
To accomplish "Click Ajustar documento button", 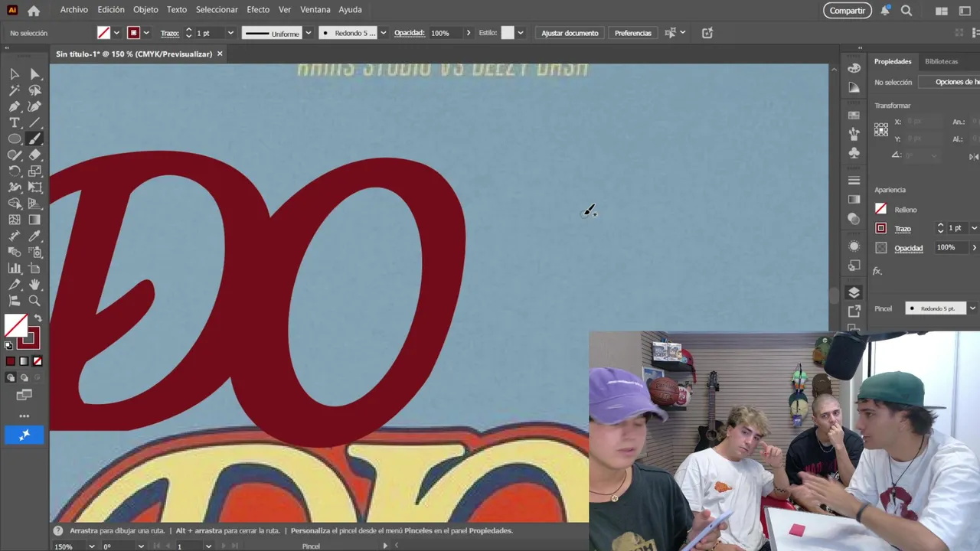I will (570, 33).
